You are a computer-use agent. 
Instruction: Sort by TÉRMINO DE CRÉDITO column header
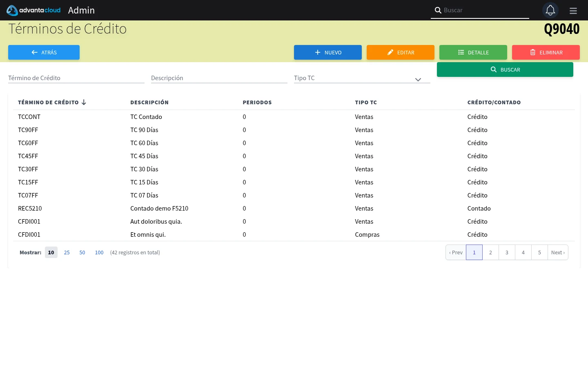(x=52, y=102)
